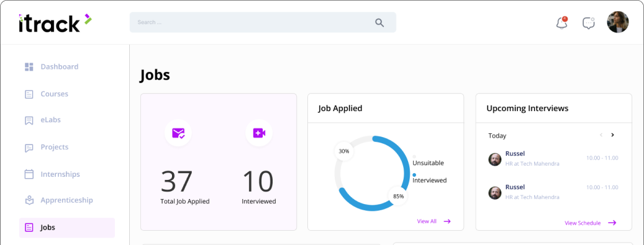This screenshot has height=245, width=644.
Task: Select the Jobs sidebar item
Action: pos(67,228)
